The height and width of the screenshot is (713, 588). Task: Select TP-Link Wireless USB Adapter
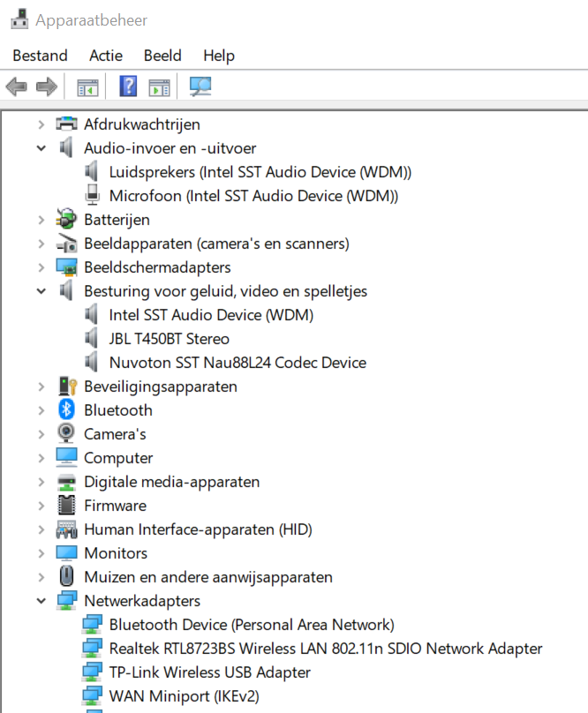click(209, 672)
